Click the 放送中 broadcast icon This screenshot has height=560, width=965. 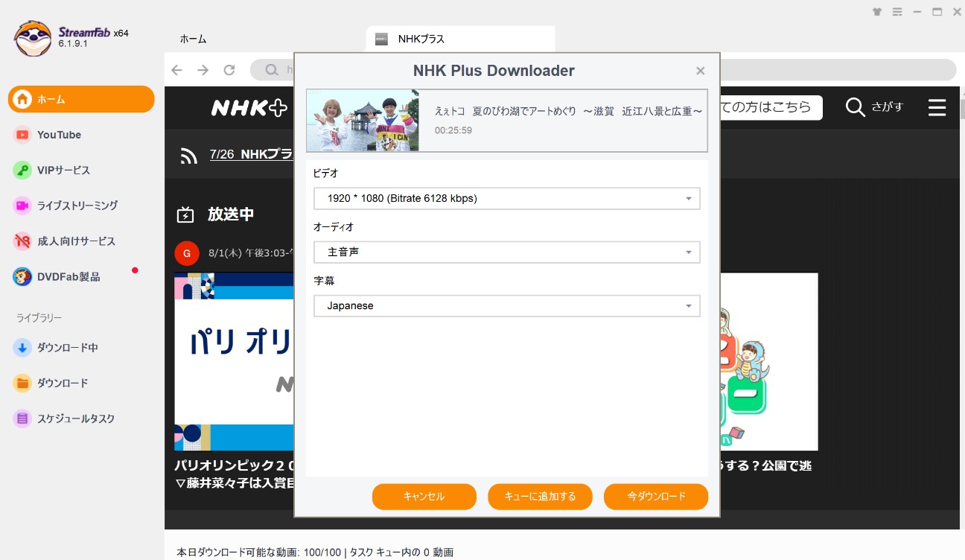pyautogui.click(x=185, y=215)
